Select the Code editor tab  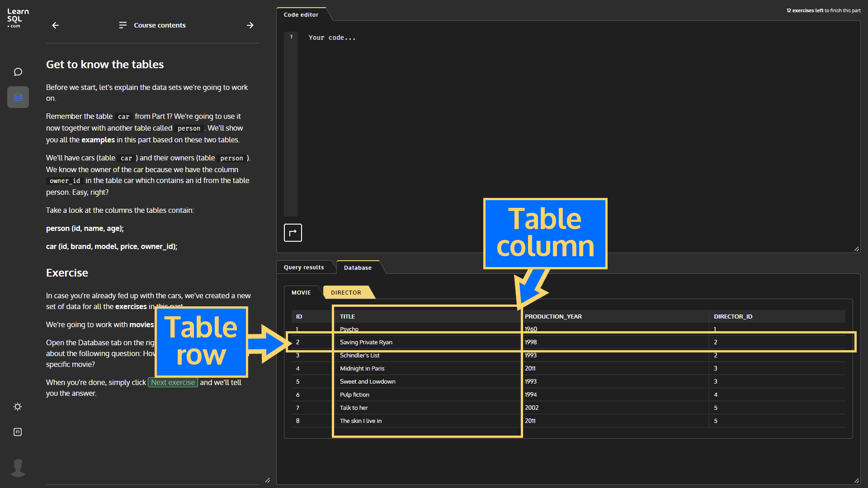(x=301, y=14)
